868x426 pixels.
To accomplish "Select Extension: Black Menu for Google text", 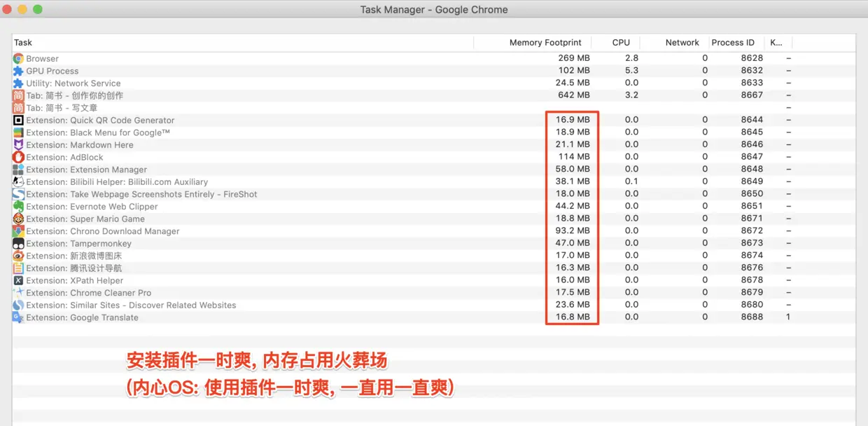I will click(x=98, y=132).
